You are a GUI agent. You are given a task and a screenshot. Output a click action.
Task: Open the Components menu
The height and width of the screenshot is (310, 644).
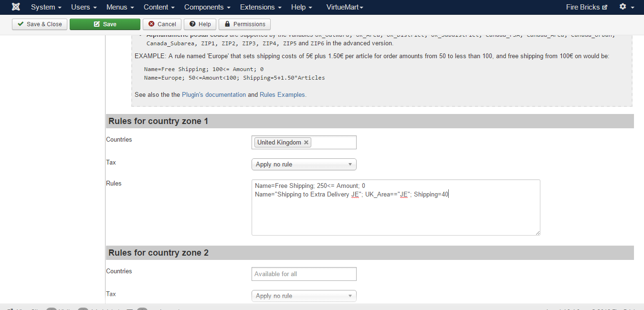(207, 7)
